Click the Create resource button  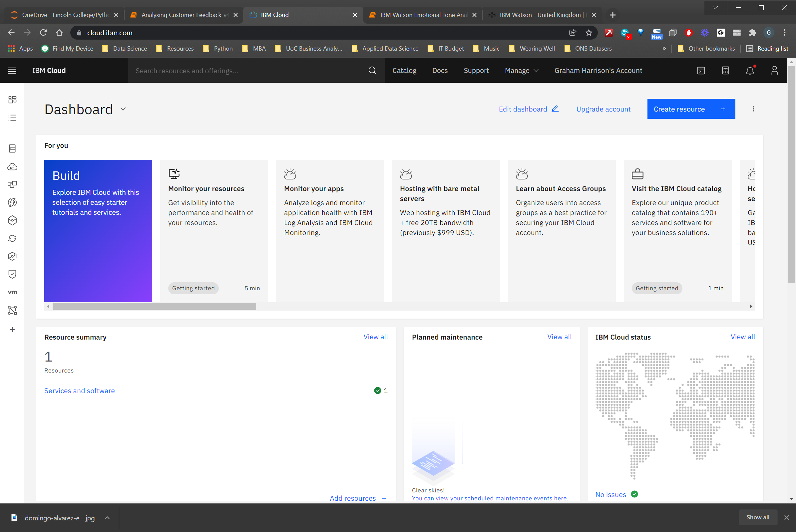click(x=691, y=109)
